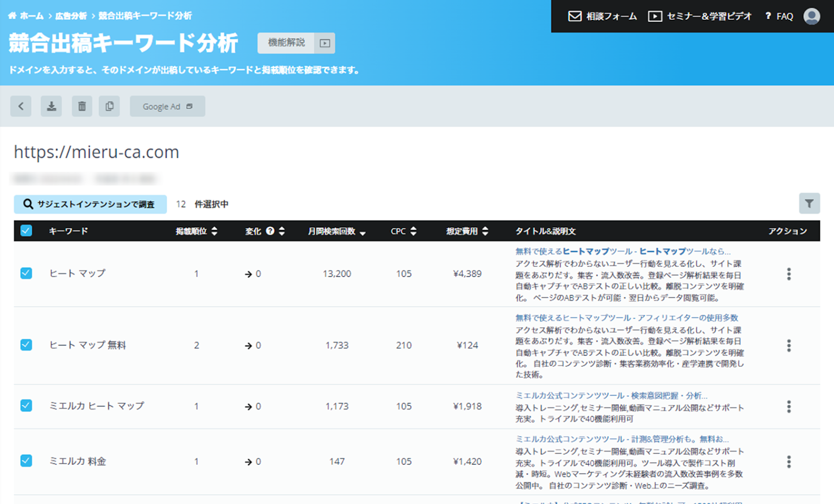This screenshot has height=504, width=834.
Task: Click the Google Ad button
Action: 167,106
